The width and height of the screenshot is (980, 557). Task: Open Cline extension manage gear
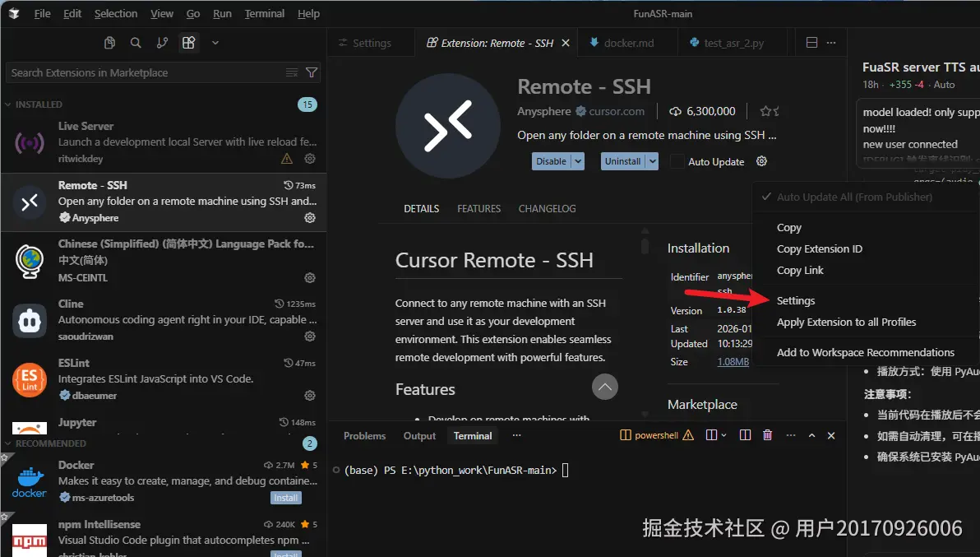pos(309,337)
